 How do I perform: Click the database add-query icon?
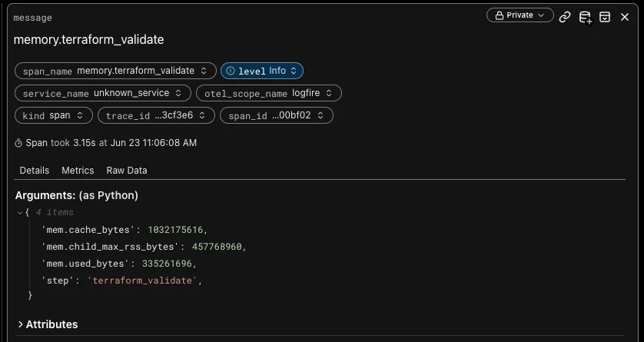click(585, 17)
